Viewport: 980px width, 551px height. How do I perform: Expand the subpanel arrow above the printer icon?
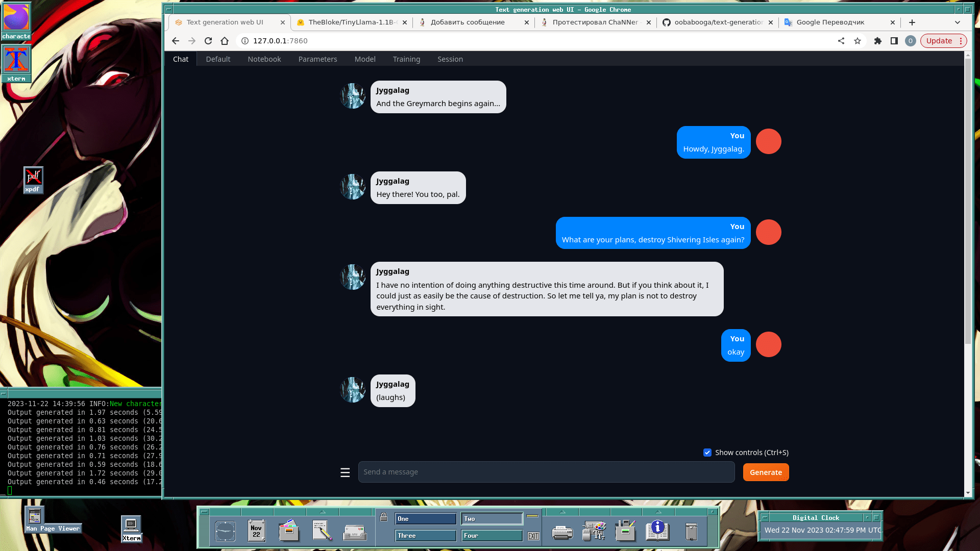tap(562, 512)
